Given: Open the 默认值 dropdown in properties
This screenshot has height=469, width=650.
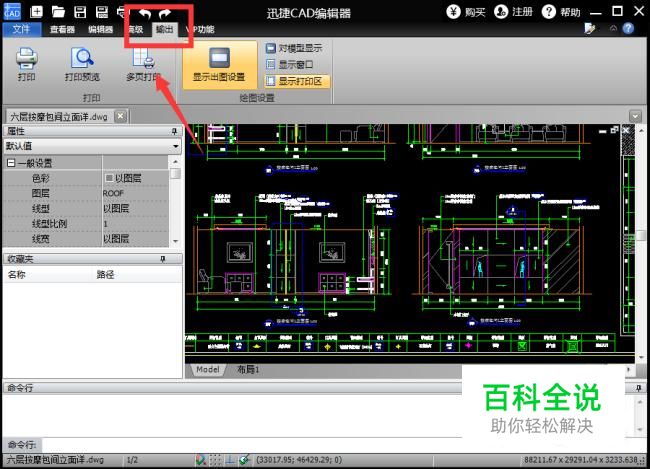Looking at the screenshot, I should pyautogui.click(x=175, y=146).
